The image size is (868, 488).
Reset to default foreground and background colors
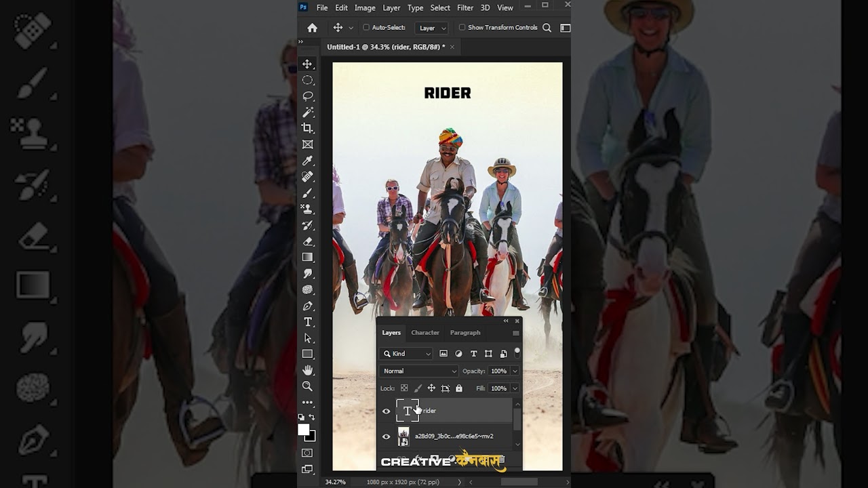click(302, 417)
